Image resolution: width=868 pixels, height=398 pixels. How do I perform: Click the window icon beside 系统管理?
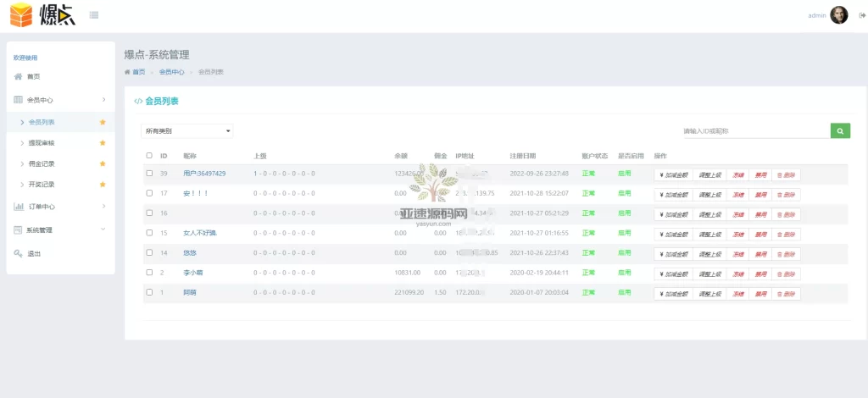19,230
